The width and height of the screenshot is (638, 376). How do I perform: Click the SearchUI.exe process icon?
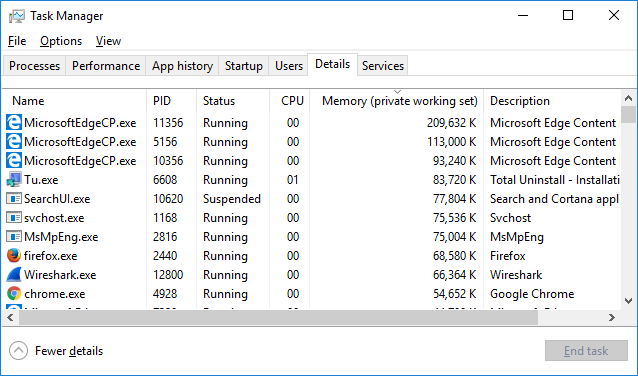(x=13, y=199)
